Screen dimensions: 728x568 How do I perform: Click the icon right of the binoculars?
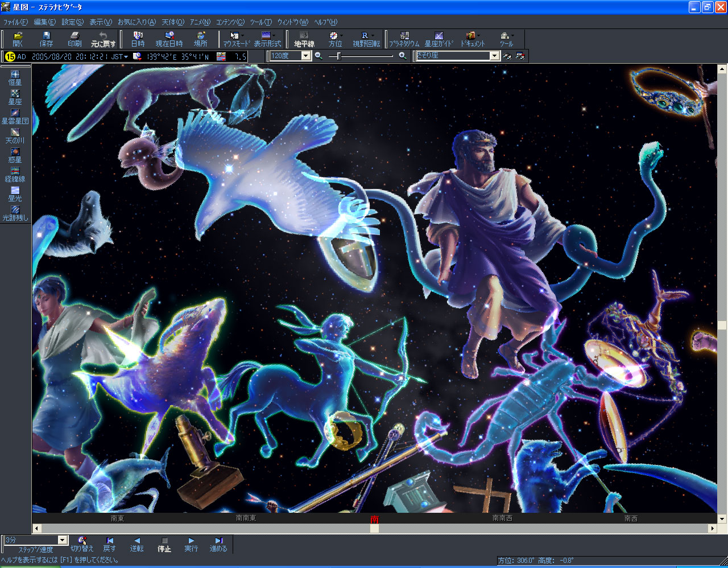tap(520, 56)
